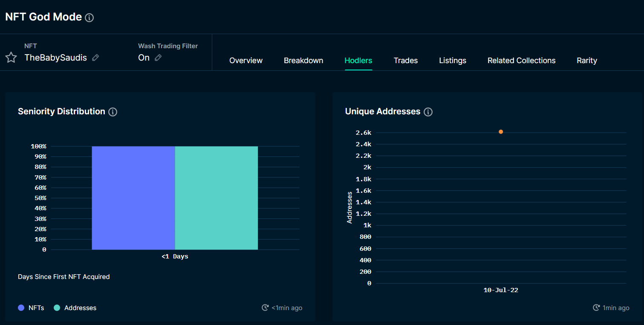Switch to the Rarity tab
Image resolution: width=644 pixels, height=325 pixels.
click(x=587, y=61)
